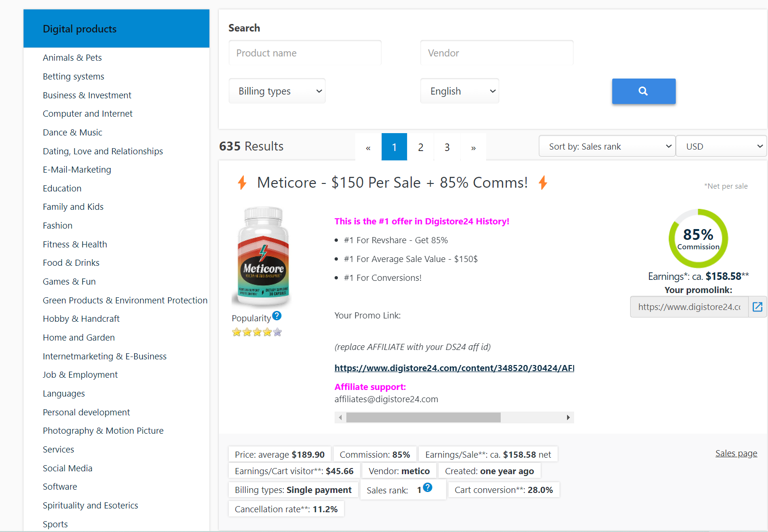768x532 pixels.
Task: Click the blue search magnifier button
Action: click(643, 91)
